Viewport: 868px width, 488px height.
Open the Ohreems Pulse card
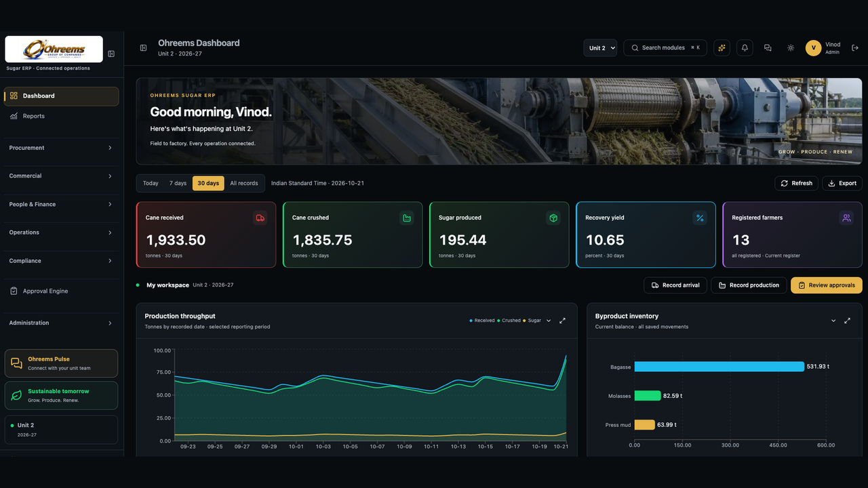(61, 363)
